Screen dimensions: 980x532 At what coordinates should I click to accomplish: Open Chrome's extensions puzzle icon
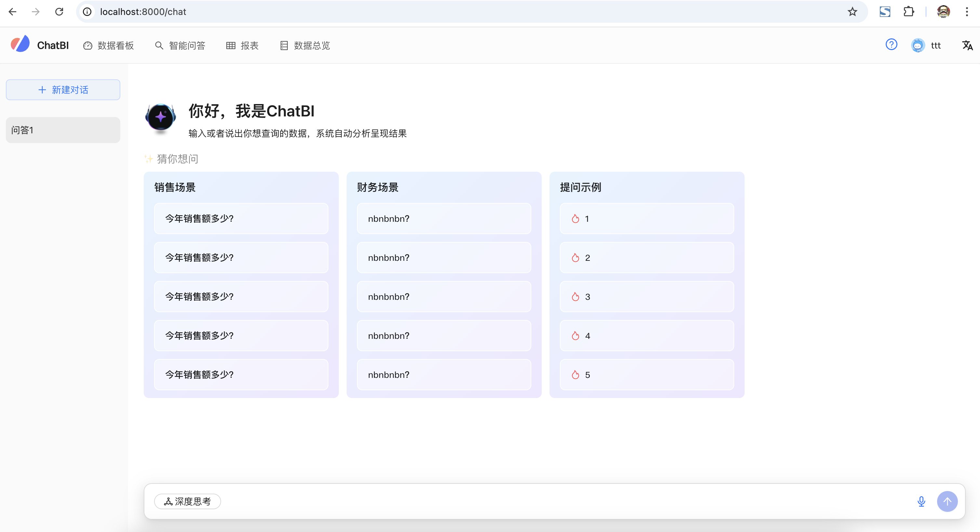909,11
